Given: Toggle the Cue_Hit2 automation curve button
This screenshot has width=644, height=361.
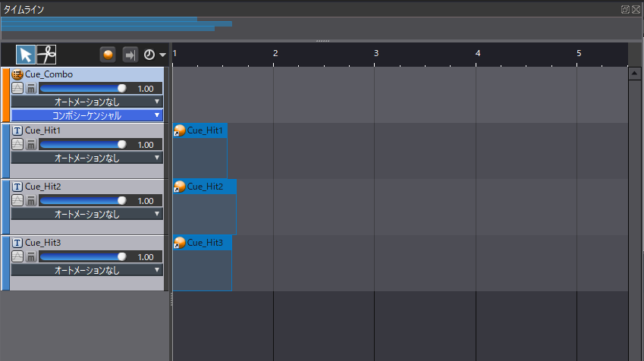Looking at the screenshot, I should click(x=17, y=200).
